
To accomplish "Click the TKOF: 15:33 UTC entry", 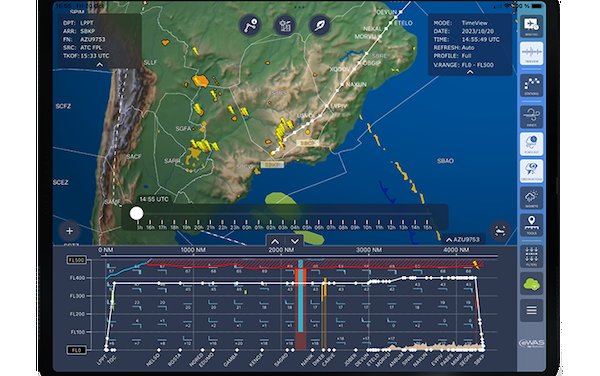I will [86, 56].
